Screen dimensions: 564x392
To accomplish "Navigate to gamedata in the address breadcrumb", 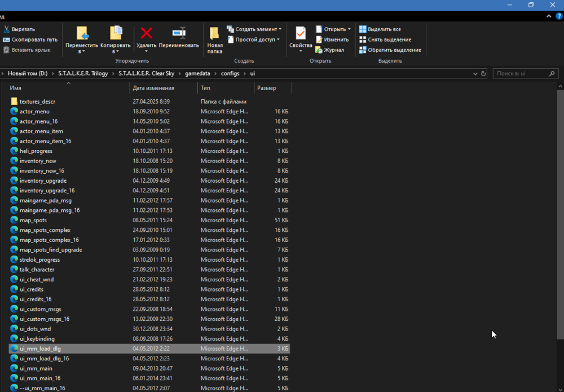I will 199,73.
